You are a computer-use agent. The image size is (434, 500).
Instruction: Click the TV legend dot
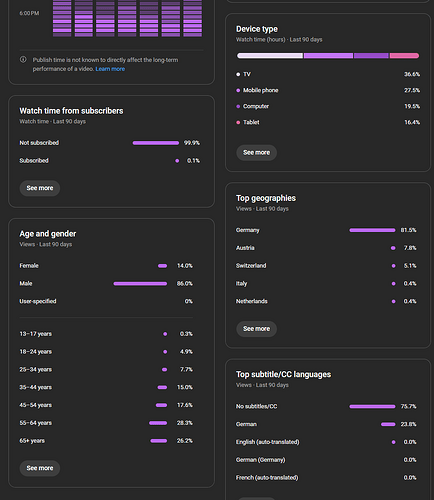click(238, 74)
